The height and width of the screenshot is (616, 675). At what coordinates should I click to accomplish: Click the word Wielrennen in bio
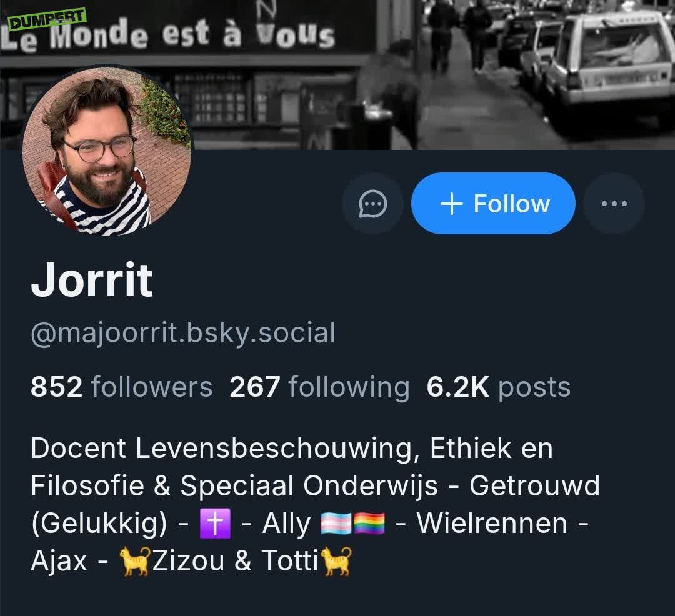point(492,524)
